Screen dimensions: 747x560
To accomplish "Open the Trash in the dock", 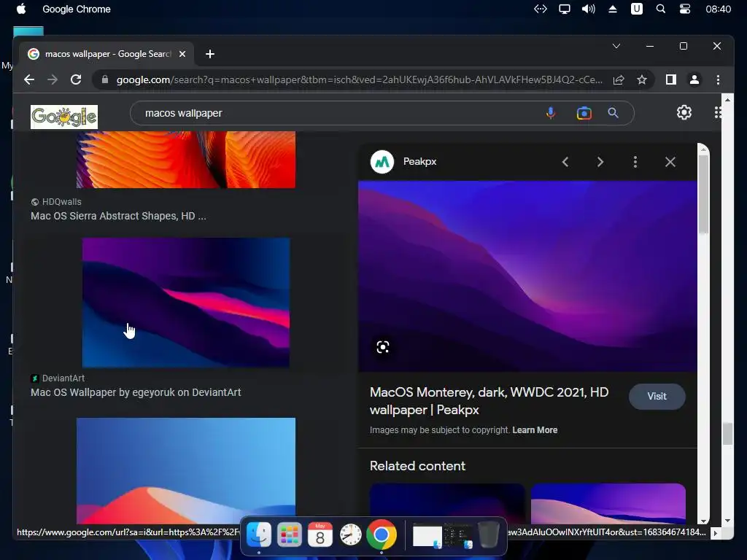I will point(488,534).
